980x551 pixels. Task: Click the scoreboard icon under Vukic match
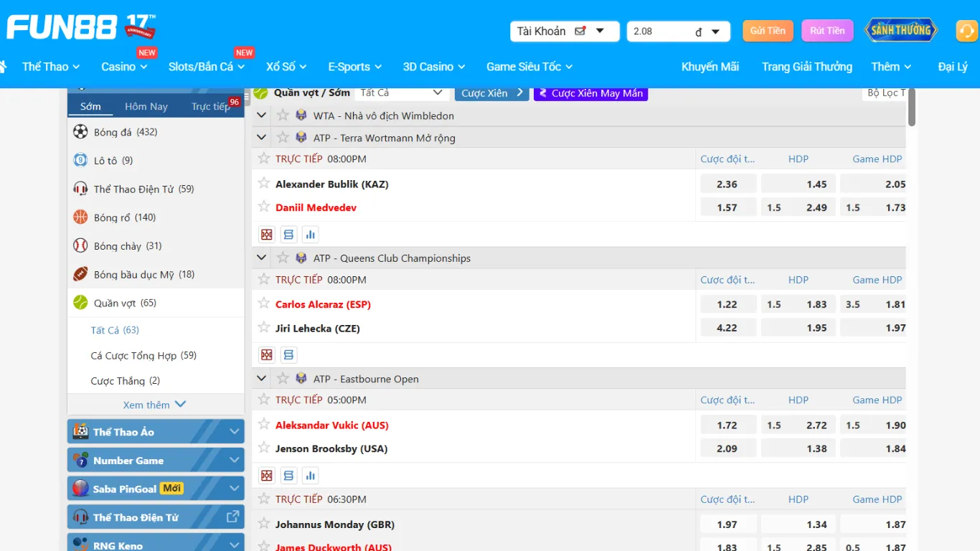[x=288, y=476]
